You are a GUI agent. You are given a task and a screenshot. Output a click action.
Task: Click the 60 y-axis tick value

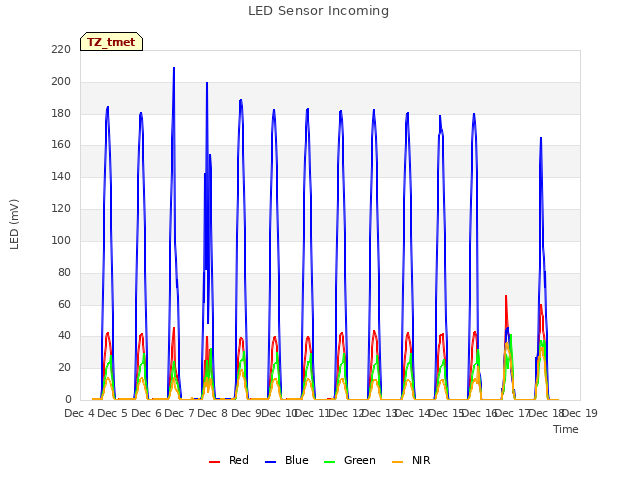click(x=64, y=304)
